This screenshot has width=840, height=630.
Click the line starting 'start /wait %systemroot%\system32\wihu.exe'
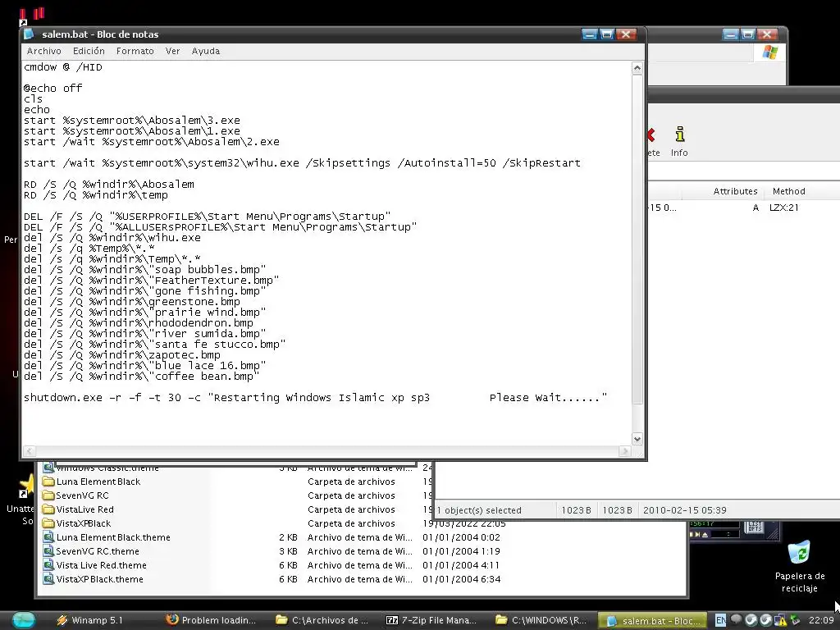(302, 163)
